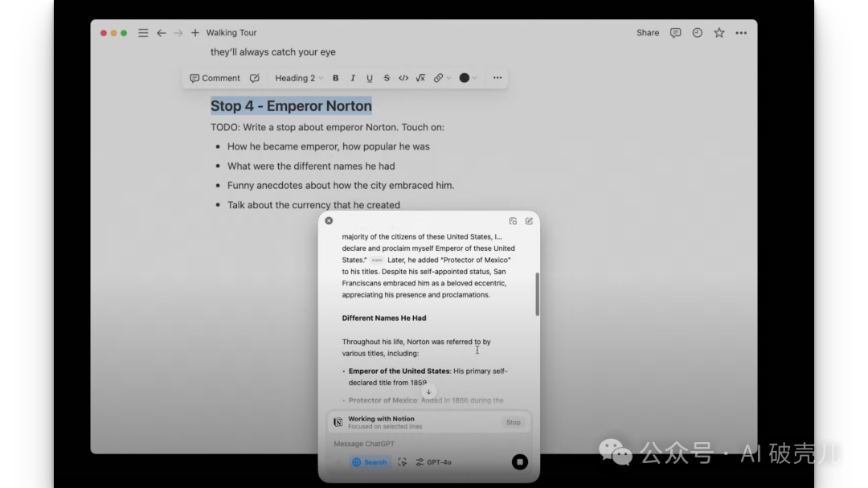Open the text color dropdown

click(468, 78)
